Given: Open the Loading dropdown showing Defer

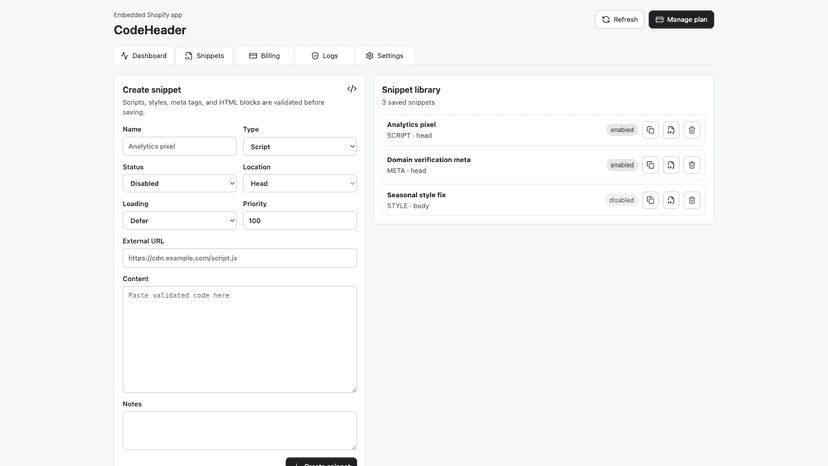Looking at the screenshot, I should click(x=180, y=220).
